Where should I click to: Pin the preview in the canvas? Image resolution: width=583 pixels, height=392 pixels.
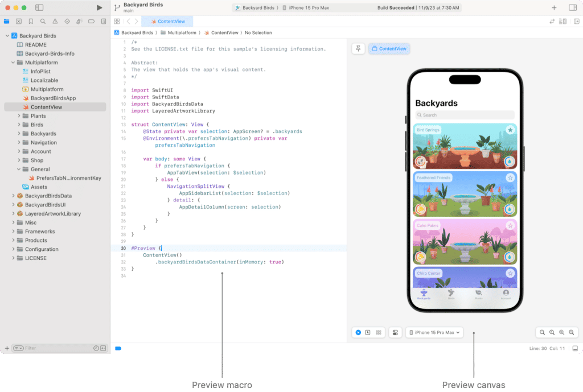click(x=358, y=49)
